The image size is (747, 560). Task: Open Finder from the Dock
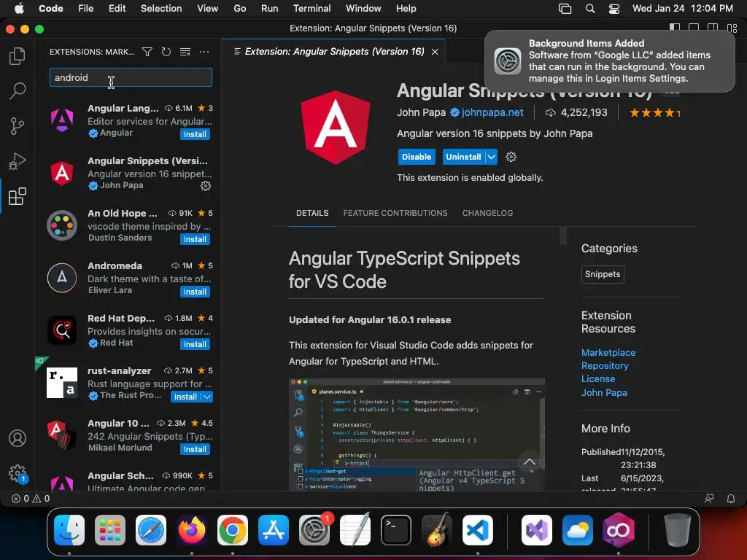click(x=69, y=529)
